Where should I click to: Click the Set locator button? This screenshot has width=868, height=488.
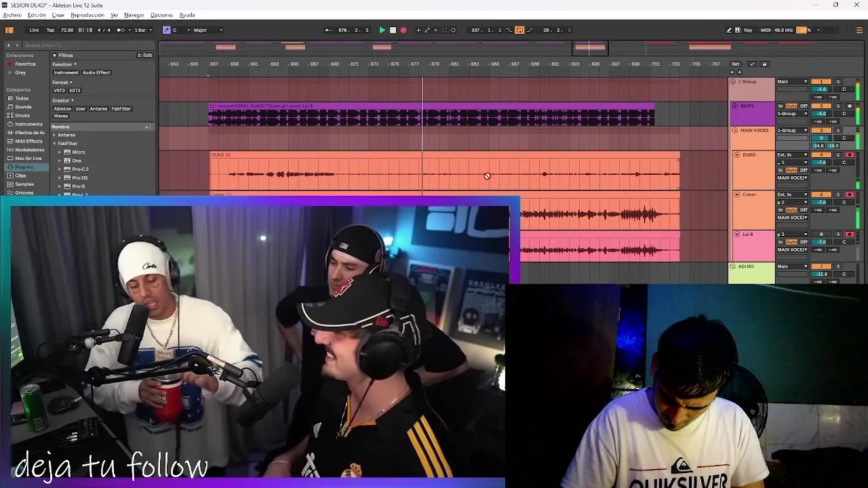[735, 64]
